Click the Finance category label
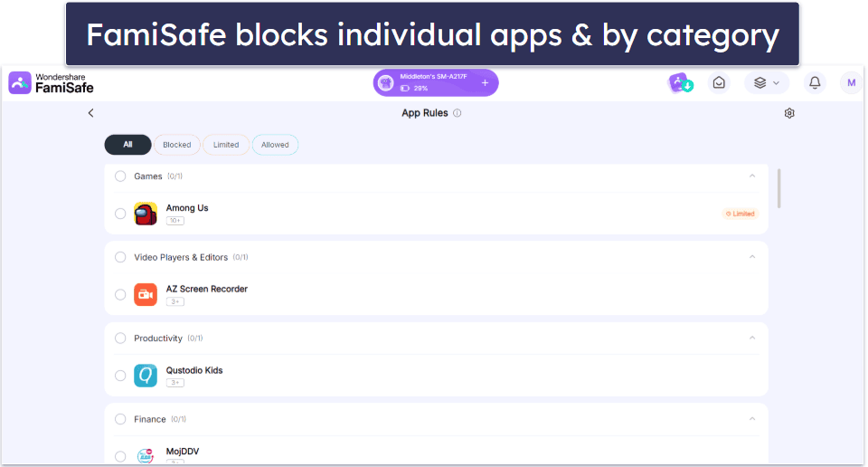Viewport: 868px width, 467px height. [x=149, y=419]
